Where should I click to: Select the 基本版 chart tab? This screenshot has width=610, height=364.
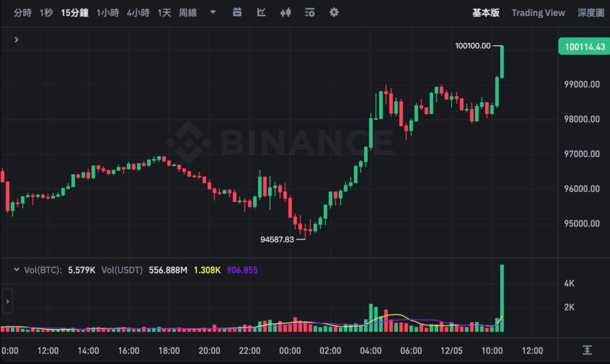coord(485,13)
